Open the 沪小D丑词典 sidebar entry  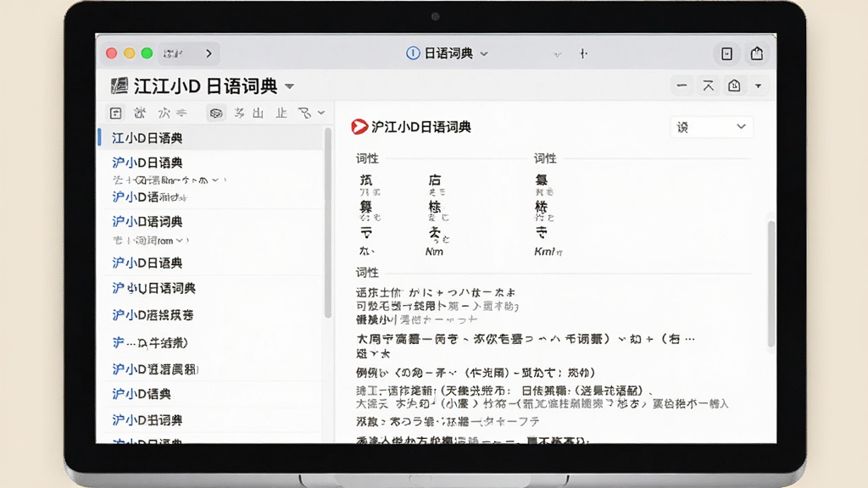tap(147, 420)
